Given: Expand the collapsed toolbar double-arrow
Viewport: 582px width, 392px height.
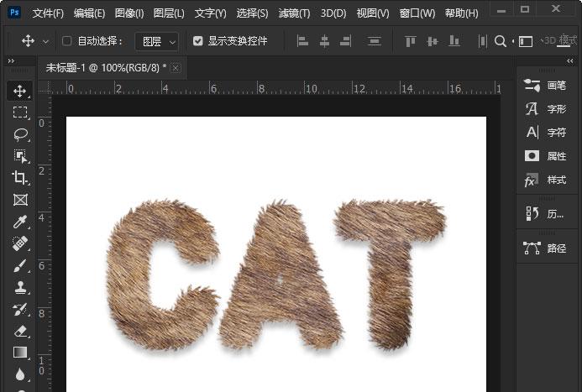Looking at the screenshot, I should [11, 60].
